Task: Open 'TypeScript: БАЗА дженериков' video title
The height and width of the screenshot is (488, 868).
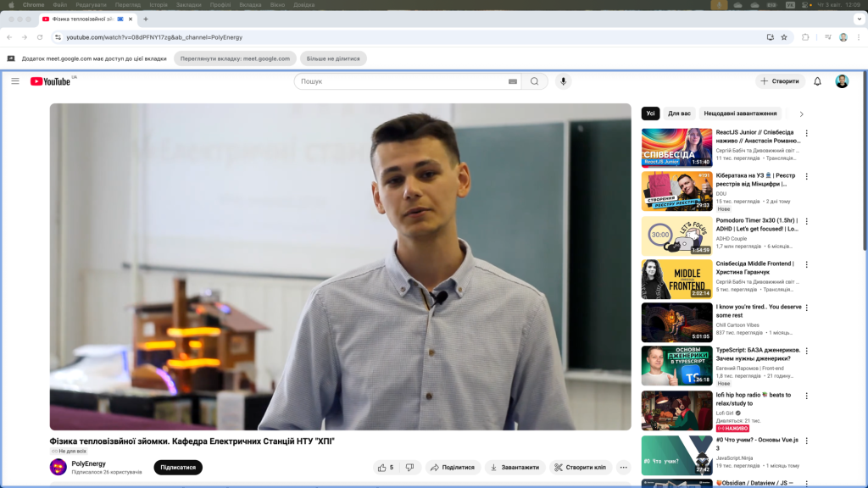Action: pos(758,354)
